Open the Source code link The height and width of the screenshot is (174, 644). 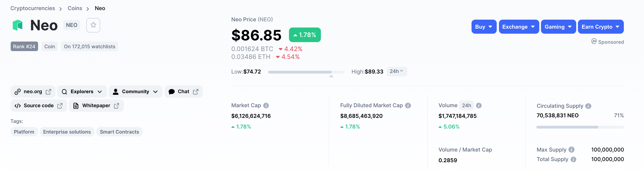39,106
